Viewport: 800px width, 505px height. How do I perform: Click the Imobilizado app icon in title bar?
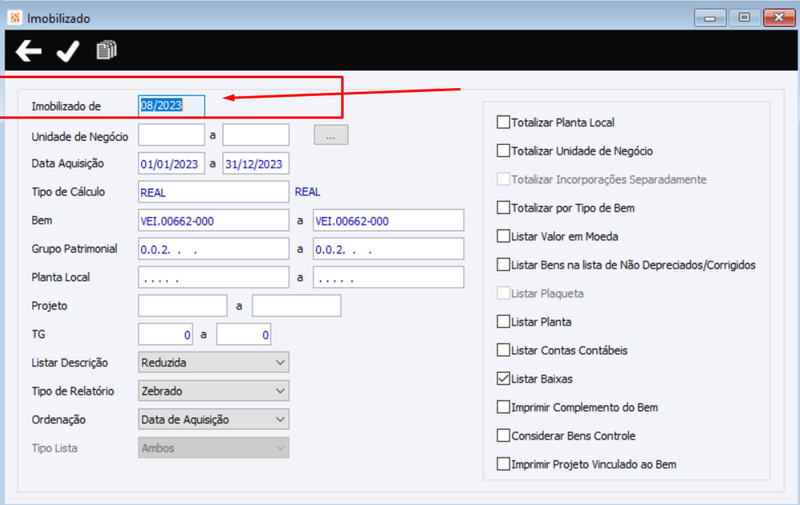[x=15, y=18]
